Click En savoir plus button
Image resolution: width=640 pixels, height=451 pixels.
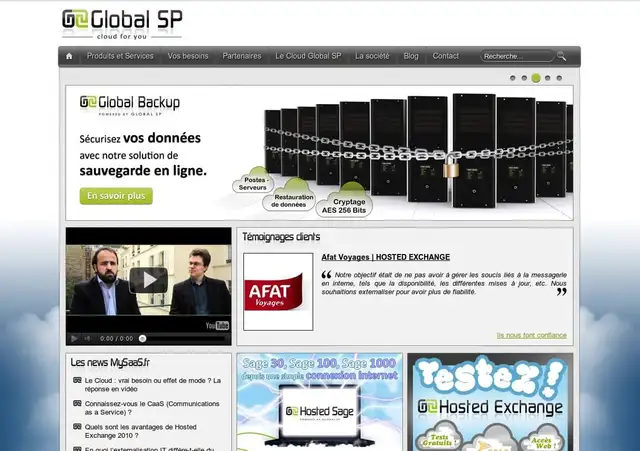tap(116, 196)
